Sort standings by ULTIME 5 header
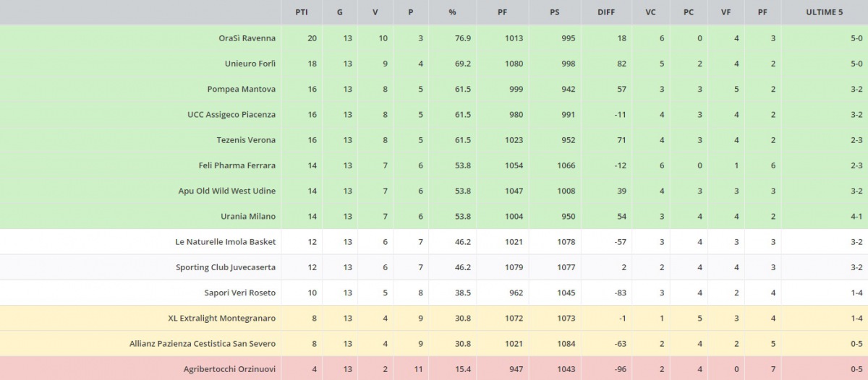The image size is (868, 380). pos(825,12)
